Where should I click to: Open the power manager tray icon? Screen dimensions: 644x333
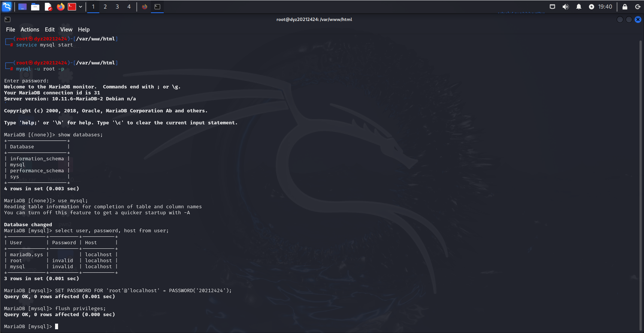point(592,7)
